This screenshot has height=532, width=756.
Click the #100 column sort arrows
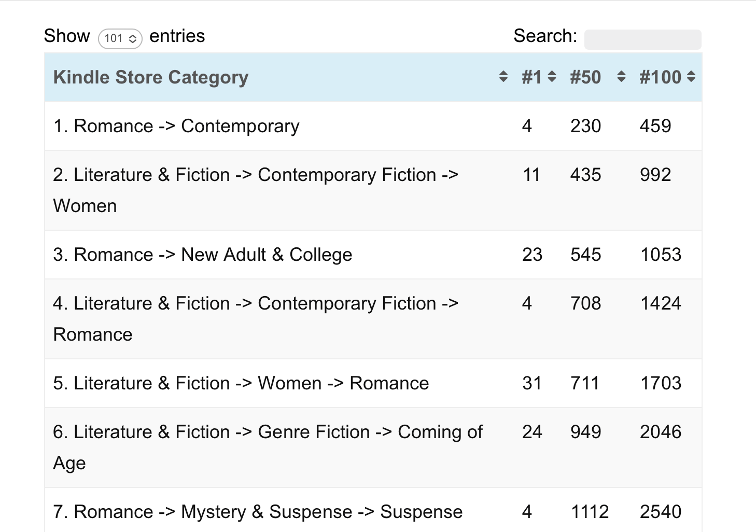[691, 77]
